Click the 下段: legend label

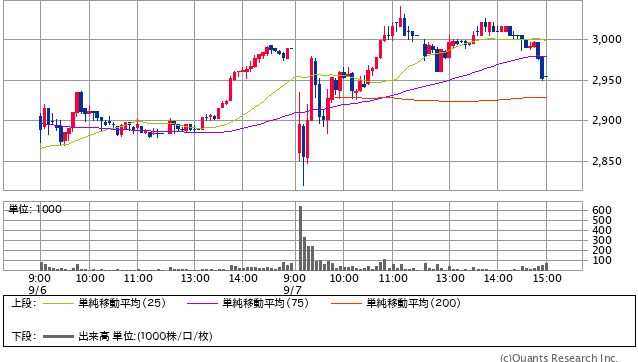(24, 336)
